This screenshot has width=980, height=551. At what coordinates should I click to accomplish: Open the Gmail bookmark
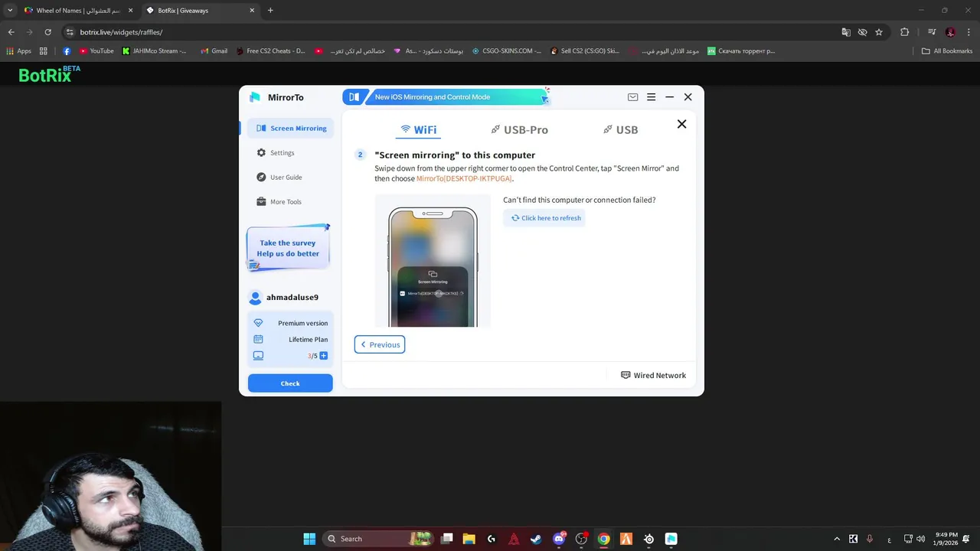point(214,51)
